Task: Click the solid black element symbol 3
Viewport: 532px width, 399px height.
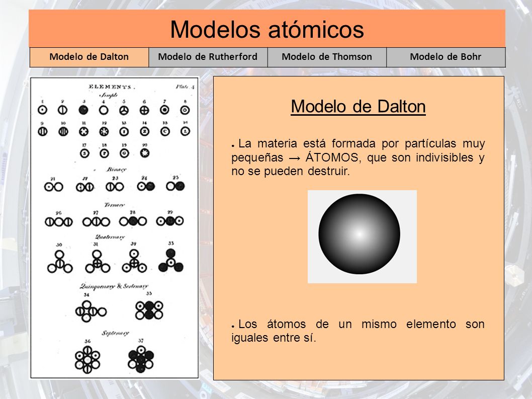Action: [x=83, y=110]
